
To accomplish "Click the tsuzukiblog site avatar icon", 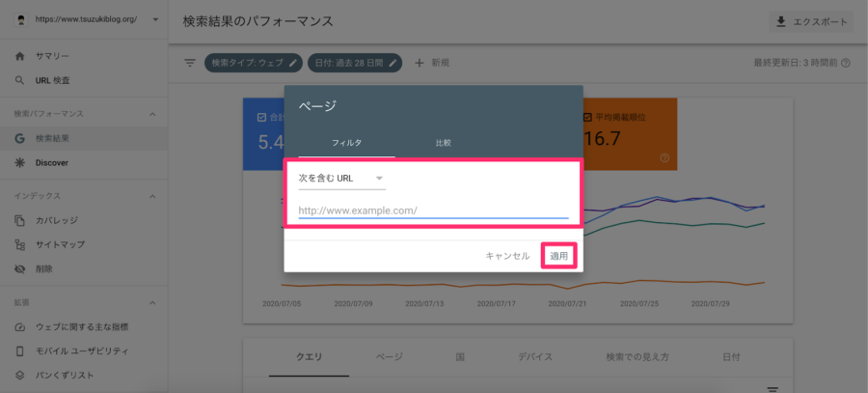I will coord(20,19).
